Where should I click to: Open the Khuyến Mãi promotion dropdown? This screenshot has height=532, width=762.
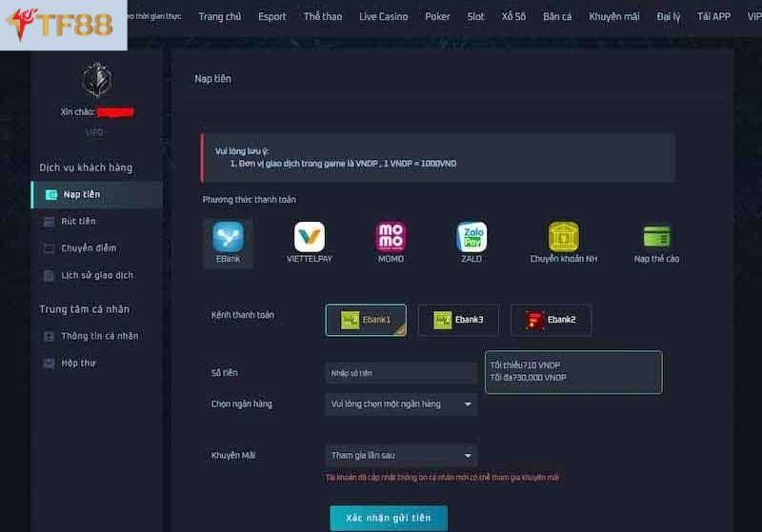tap(401, 456)
